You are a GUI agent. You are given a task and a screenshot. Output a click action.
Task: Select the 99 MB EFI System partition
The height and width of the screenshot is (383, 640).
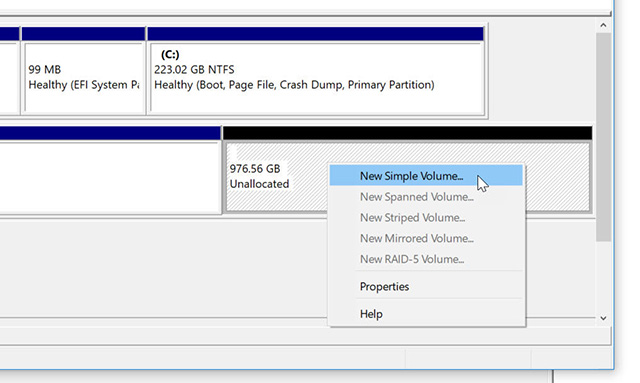coord(84,78)
